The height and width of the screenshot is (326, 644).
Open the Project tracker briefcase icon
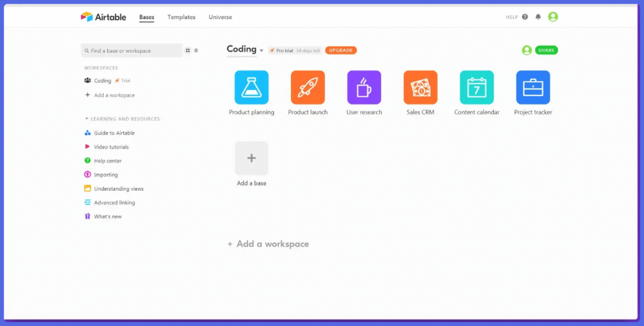click(533, 87)
